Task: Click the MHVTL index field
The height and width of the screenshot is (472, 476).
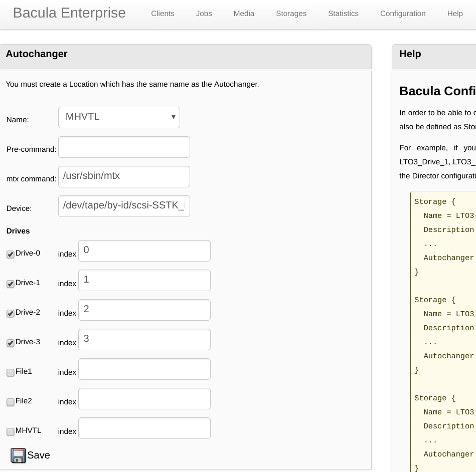Action: [x=144, y=428]
